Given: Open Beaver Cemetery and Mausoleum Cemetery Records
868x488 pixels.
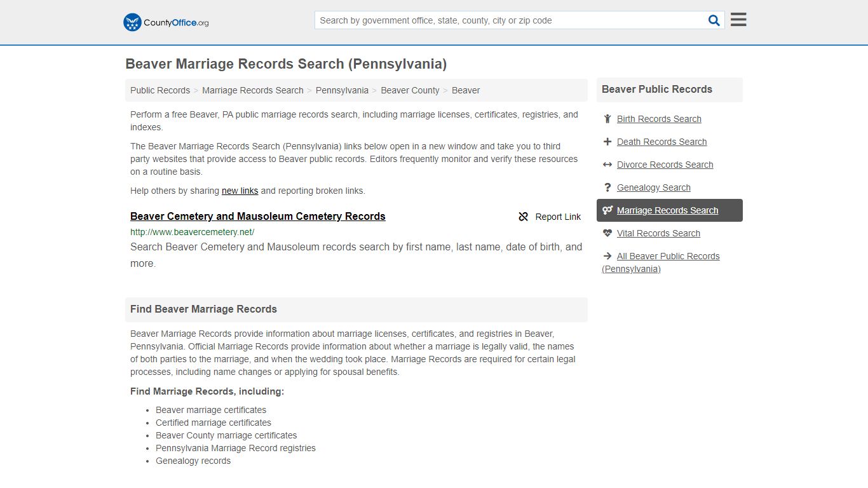Looking at the screenshot, I should click(x=258, y=216).
